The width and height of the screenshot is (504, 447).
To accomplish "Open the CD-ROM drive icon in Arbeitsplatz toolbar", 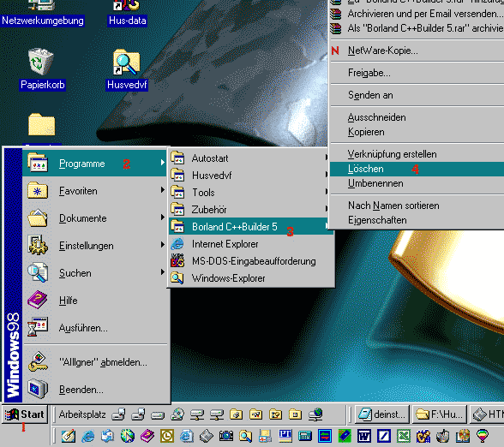I will click(x=177, y=414).
